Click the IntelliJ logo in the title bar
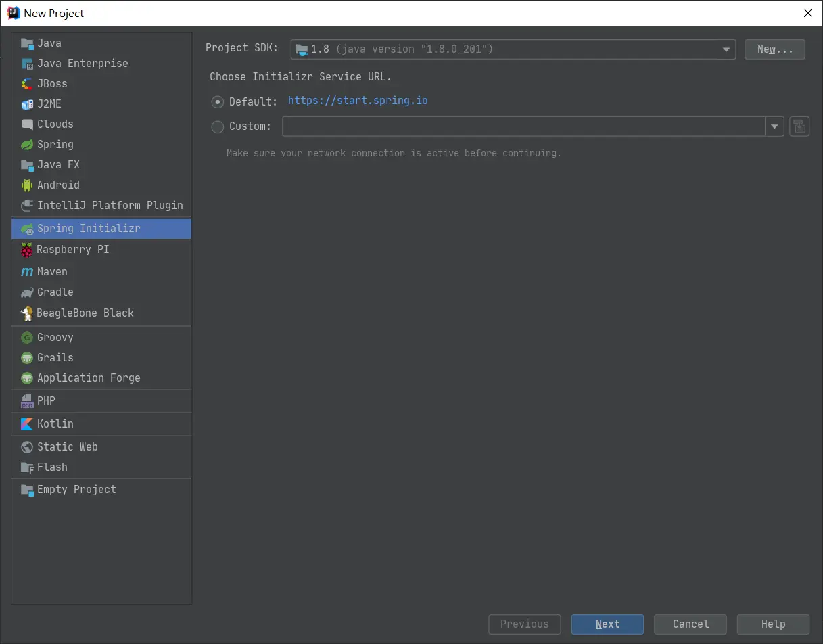Viewport: 823px width, 644px height. [13, 13]
